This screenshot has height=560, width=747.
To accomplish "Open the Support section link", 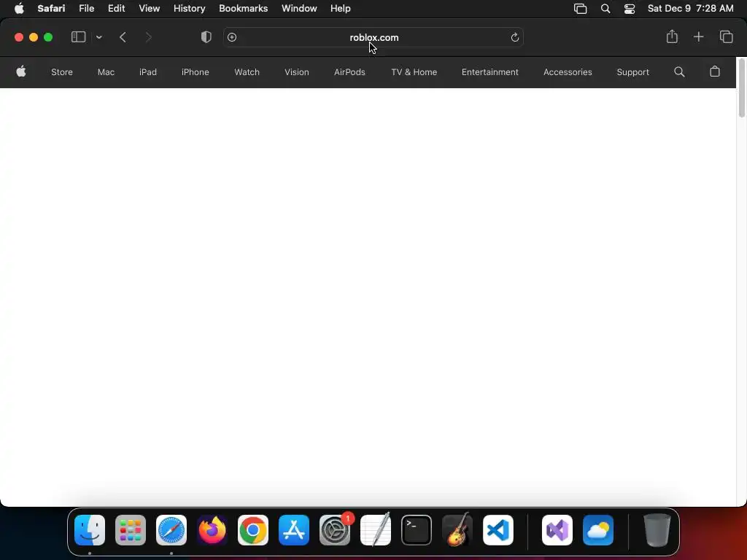I will point(632,72).
